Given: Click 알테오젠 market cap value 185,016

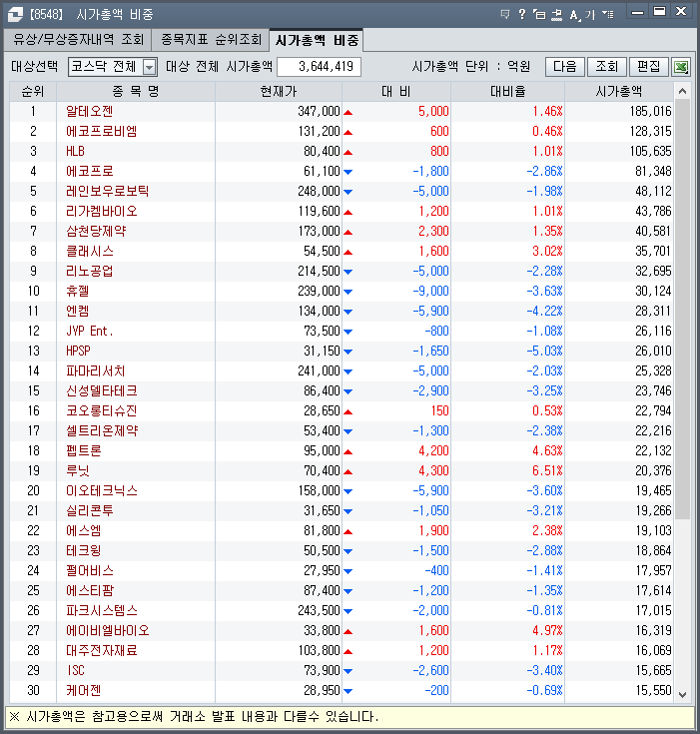Looking at the screenshot, I should pos(650,112).
